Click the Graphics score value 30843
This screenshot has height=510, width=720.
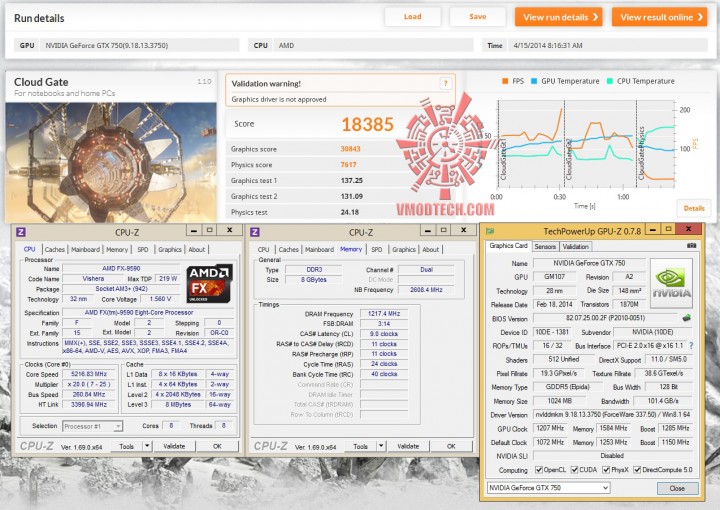[x=350, y=149]
